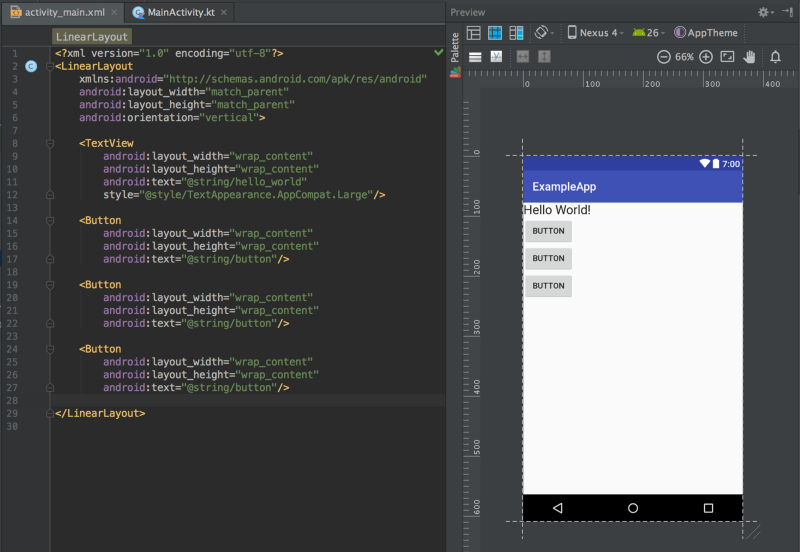Click the green inspection checkmark

pos(438,53)
